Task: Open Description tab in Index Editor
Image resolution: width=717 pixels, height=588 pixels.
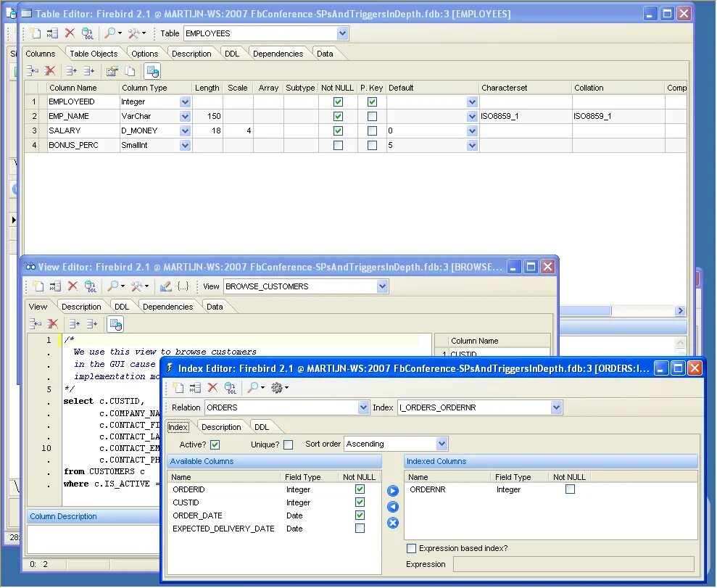Action: click(x=221, y=427)
